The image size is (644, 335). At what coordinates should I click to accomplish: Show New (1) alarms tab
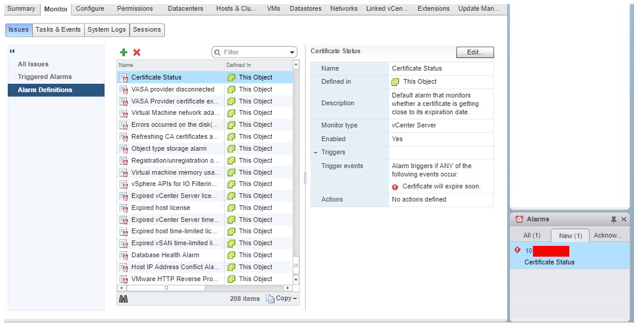point(571,236)
